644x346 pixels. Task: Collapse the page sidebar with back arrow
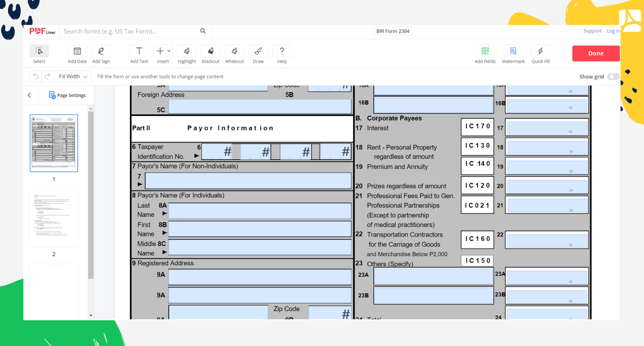[29, 95]
